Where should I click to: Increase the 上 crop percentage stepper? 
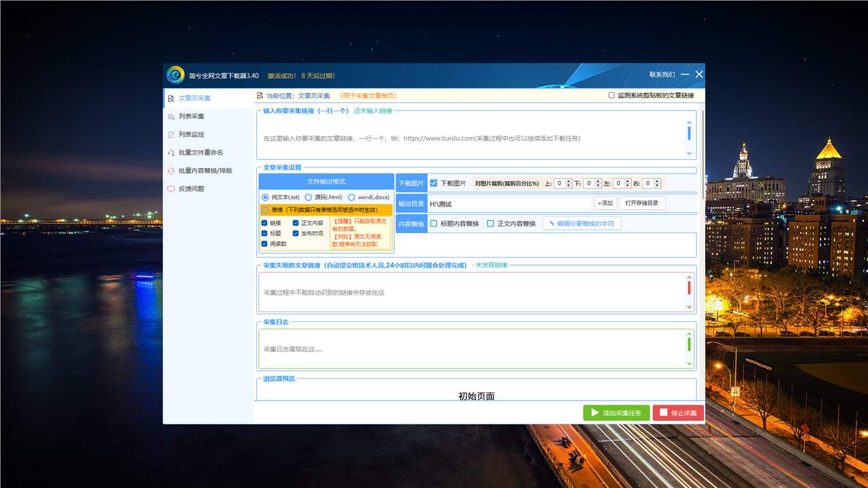point(570,181)
